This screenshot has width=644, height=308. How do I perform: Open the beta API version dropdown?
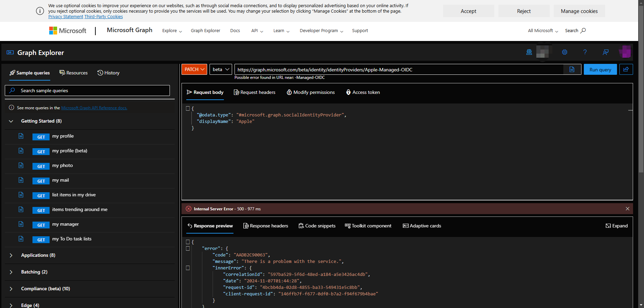(x=221, y=69)
